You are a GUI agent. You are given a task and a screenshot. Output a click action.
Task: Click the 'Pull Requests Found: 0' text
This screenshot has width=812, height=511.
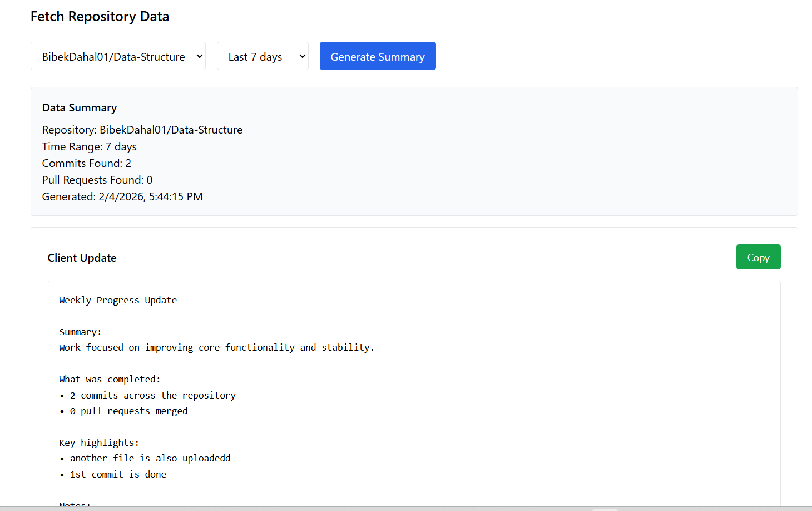click(x=97, y=179)
